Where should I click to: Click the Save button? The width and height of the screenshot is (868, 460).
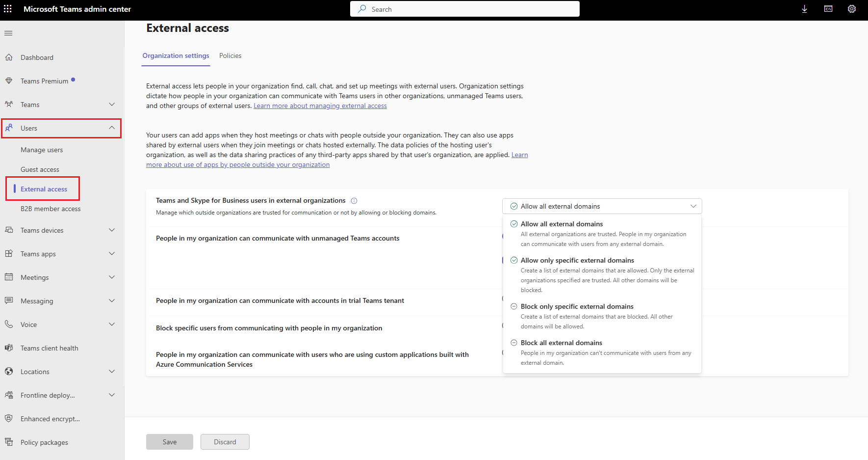coord(169,441)
